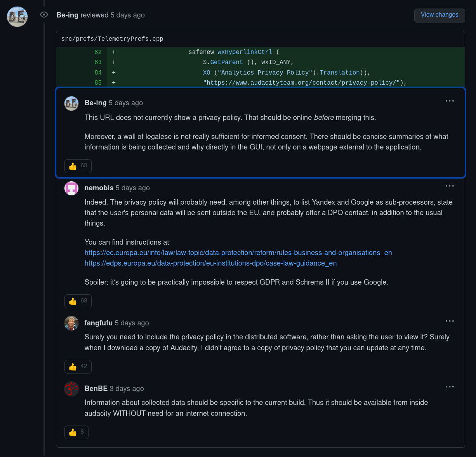
Task: Toggle thumbs-up reaction with 42 votes
Action: [78, 367]
